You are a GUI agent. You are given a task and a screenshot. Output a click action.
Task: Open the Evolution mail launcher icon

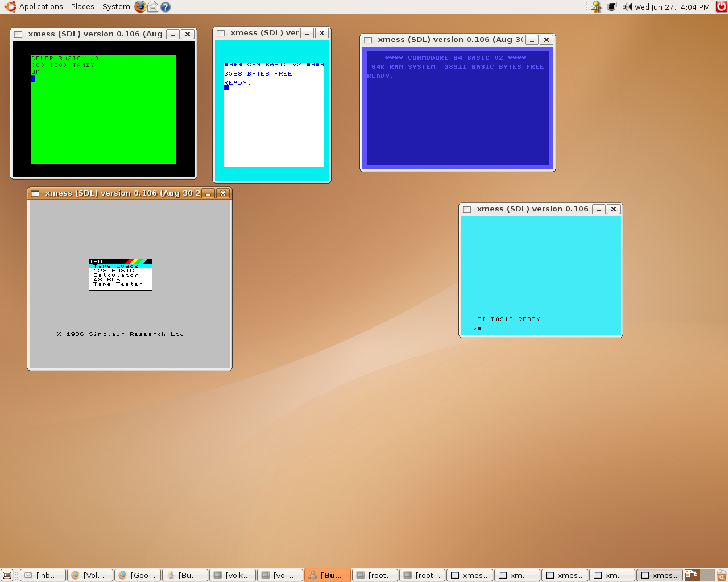153,7
